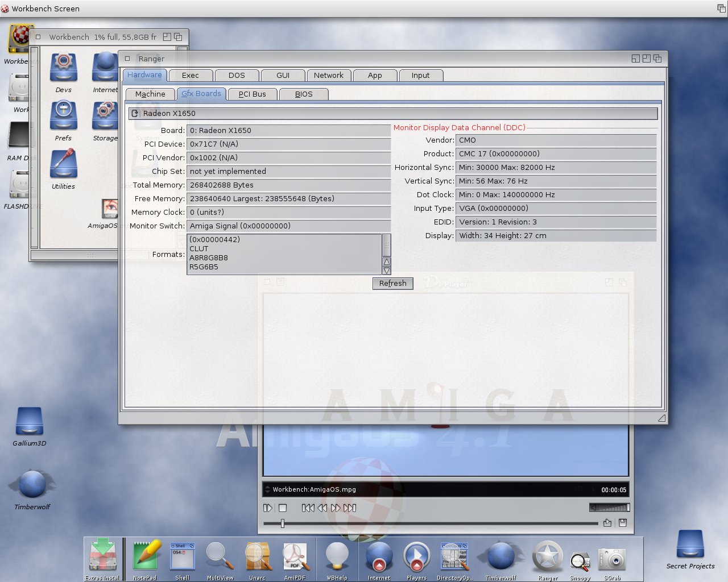Open the Utilities drawer in Workbench window

point(64,165)
